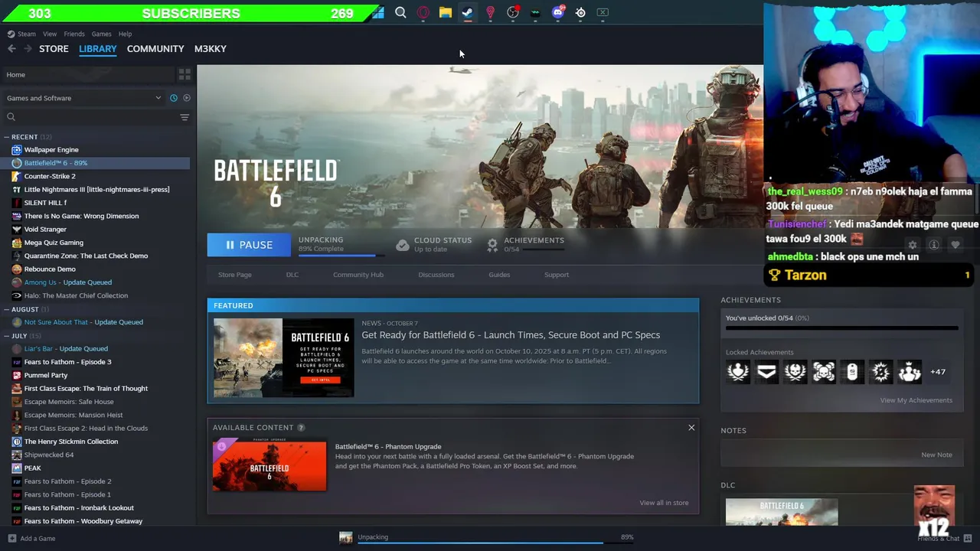Click the Achievements gear badge icon
This screenshot has height=551, width=980.
click(x=492, y=245)
